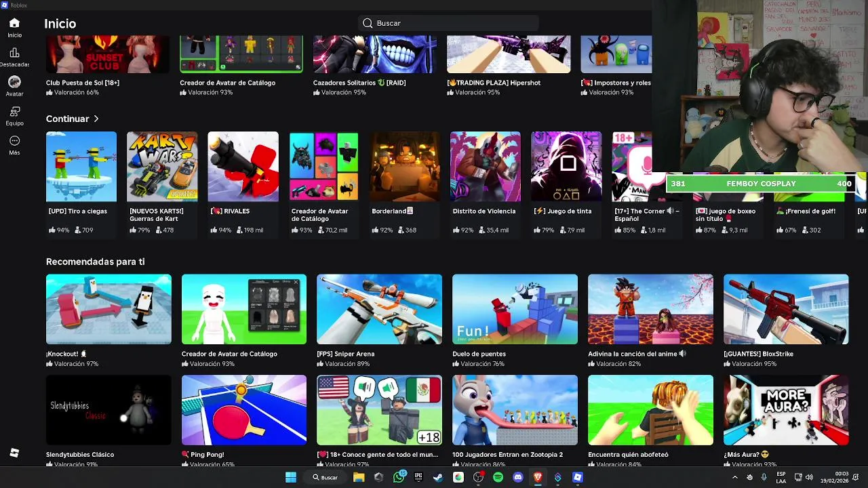Viewport: 868px width, 488px height.
Task: Click TRADING PLAZA Hipershot title
Action: (x=494, y=83)
